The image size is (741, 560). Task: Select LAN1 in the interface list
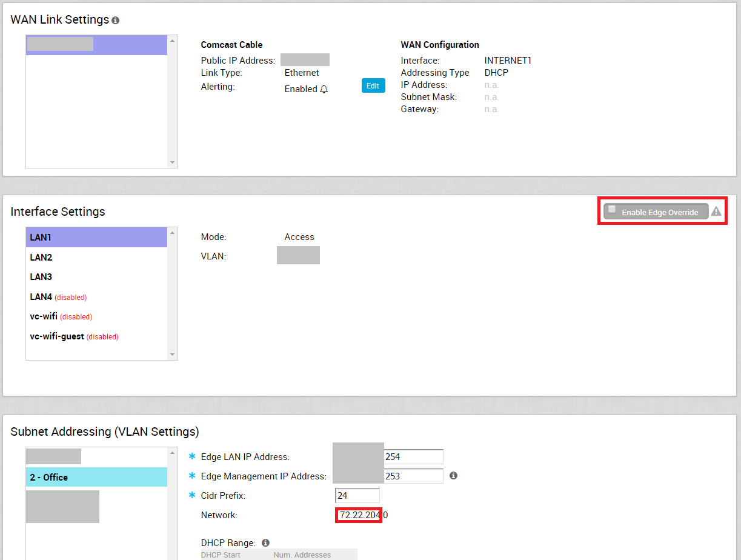(96, 238)
